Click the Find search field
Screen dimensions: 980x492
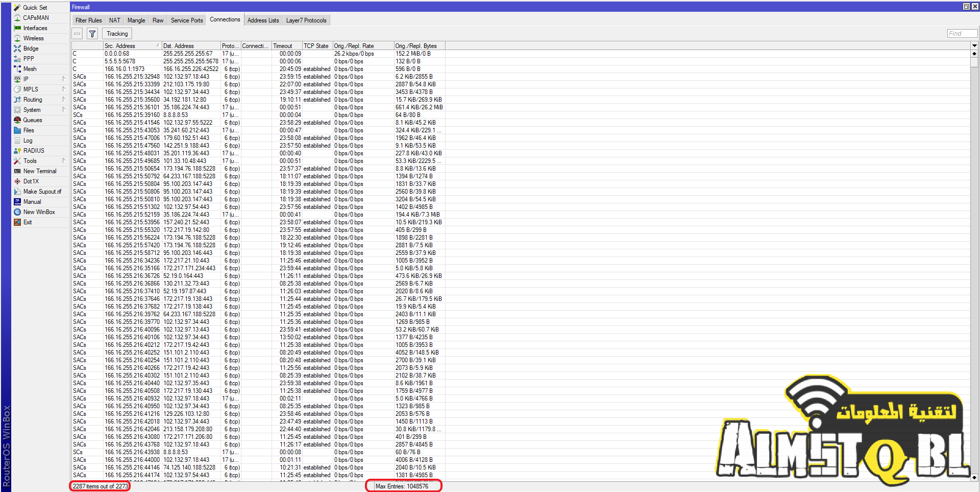(962, 34)
